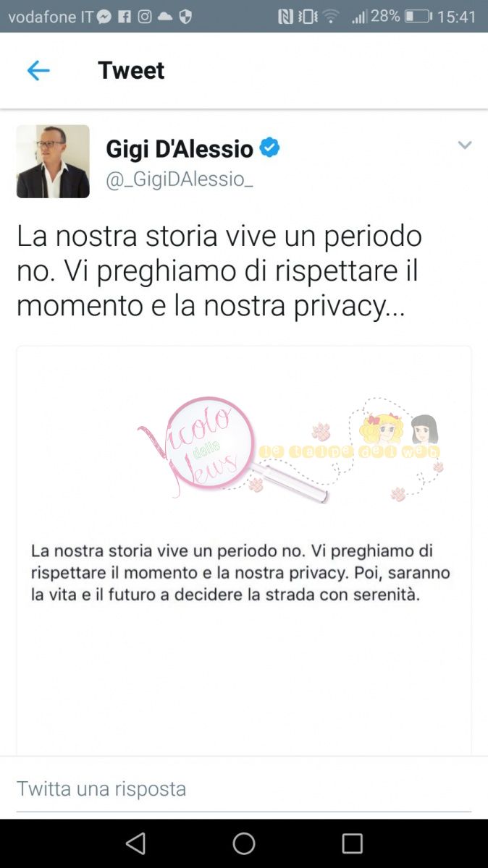Image resolution: width=488 pixels, height=868 pixels.
Task: Tap the back arrow in Tweet header
Action: 38,70
